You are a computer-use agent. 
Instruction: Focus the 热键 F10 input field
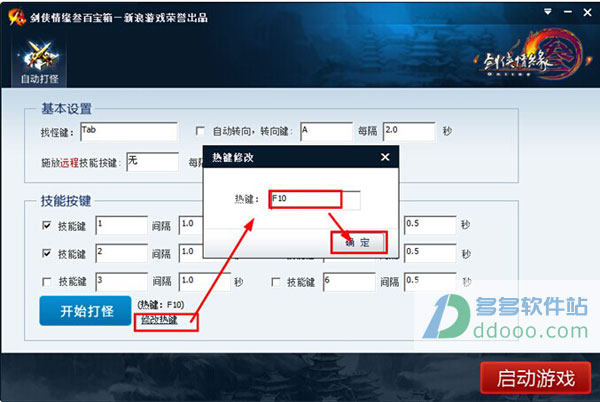click(315, 200)
